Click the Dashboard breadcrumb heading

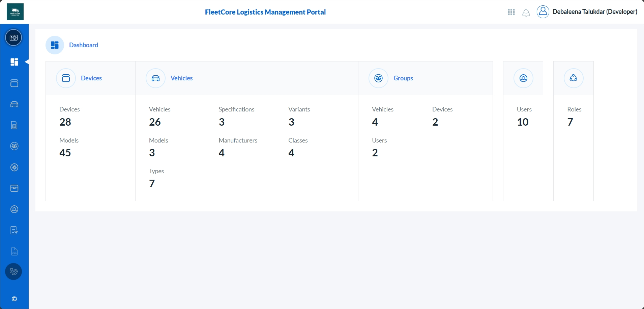[83, 45]
